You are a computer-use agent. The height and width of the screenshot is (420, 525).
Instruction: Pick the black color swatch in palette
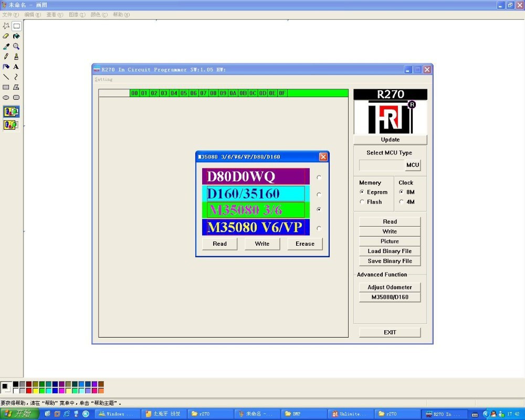pyautogui.click(x=16, y=384)
